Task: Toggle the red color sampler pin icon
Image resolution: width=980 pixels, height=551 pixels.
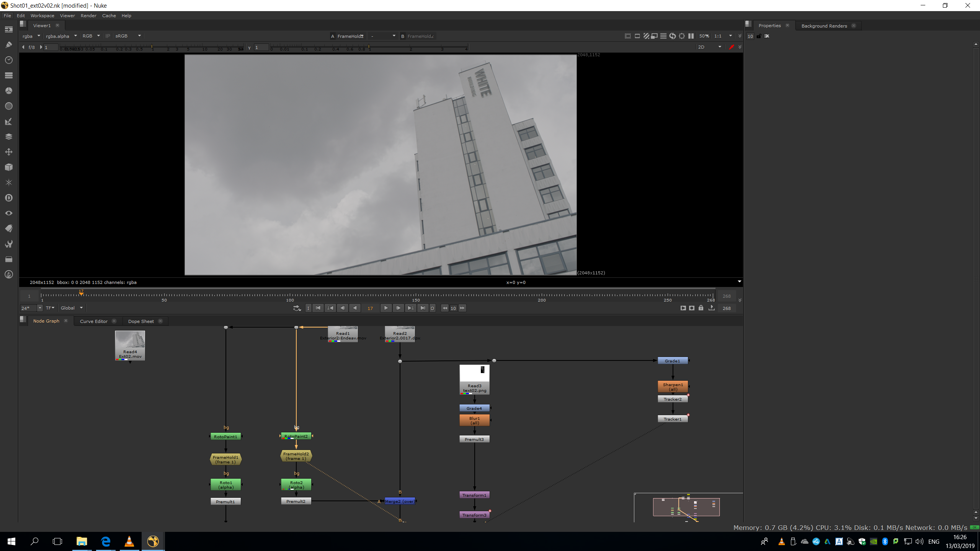Action: tap(731, 47)
